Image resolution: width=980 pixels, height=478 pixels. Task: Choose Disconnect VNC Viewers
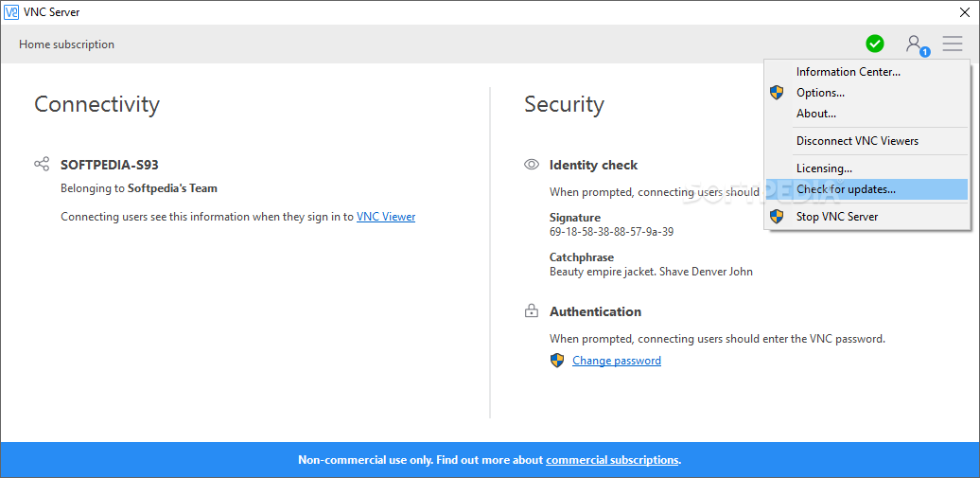tap(866, 141)
